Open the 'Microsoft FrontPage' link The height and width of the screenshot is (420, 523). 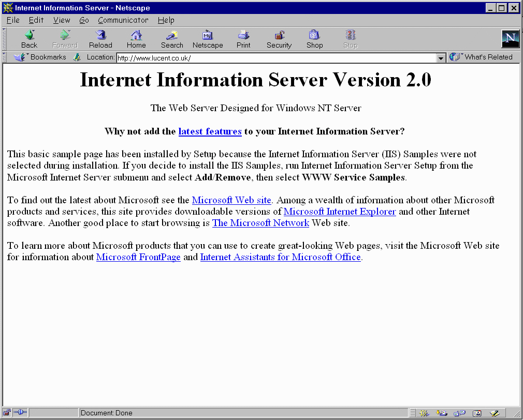pyautogui.click(x=138, y=257)
